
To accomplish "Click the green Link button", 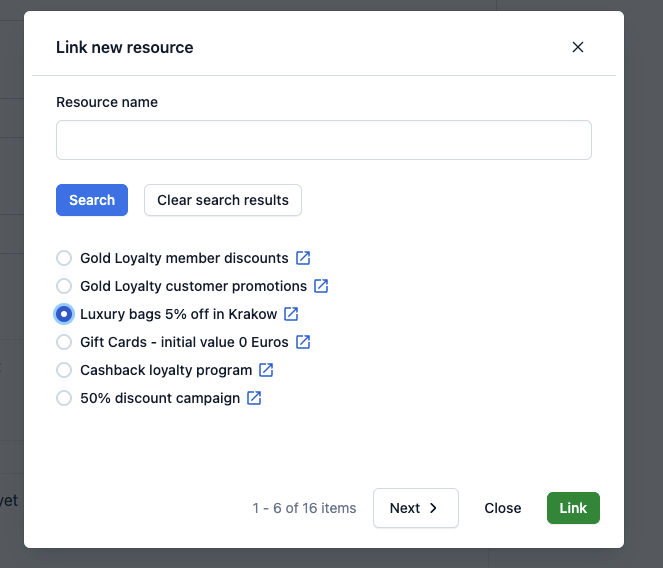I will [573, 508].
